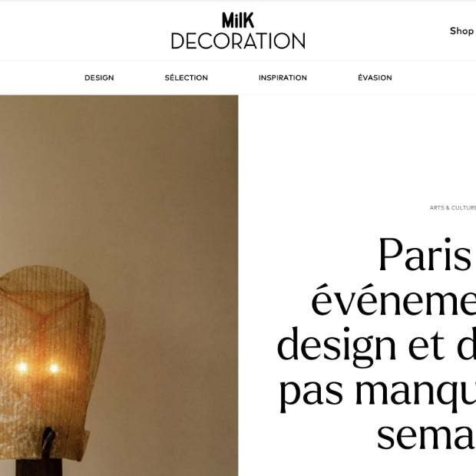Click the headline line beginning "sema"

pyautogui.click(x=426, y=436)
